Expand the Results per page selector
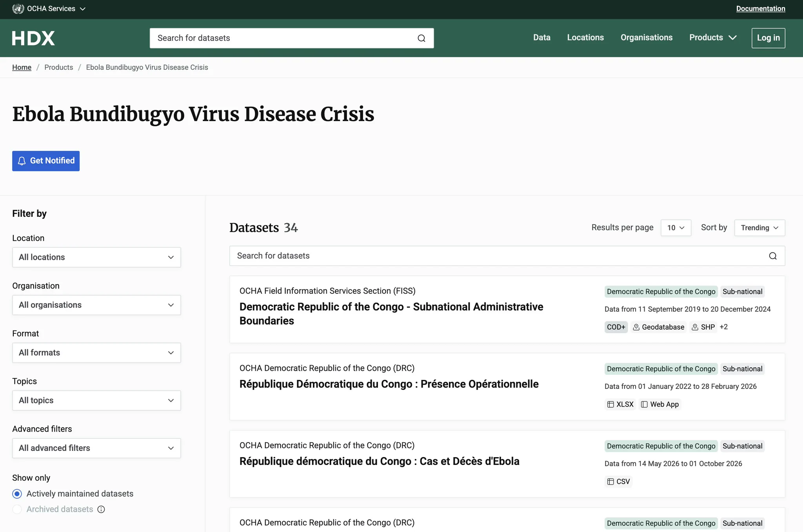 click(x=676, y=228)
